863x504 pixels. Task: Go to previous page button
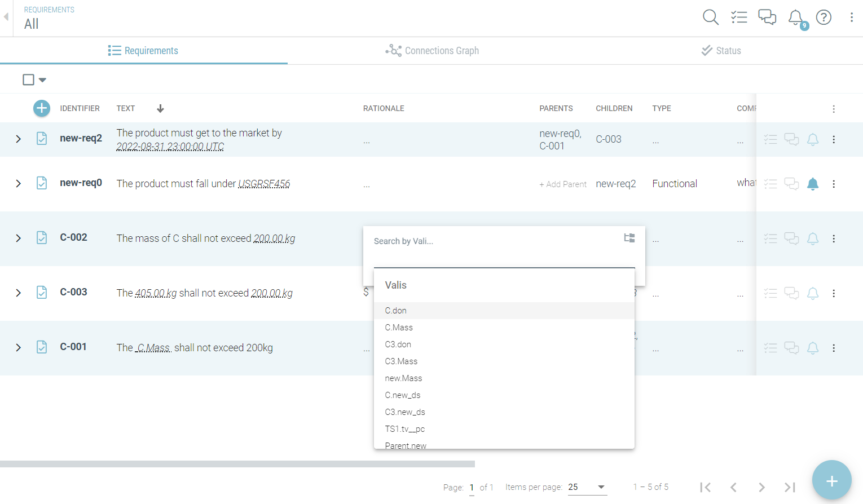(x=733, y=487)
